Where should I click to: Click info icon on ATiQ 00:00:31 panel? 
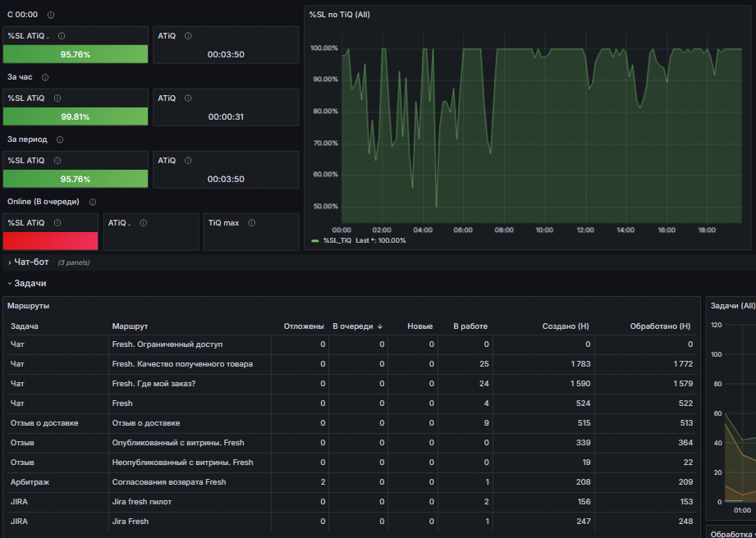188,98
